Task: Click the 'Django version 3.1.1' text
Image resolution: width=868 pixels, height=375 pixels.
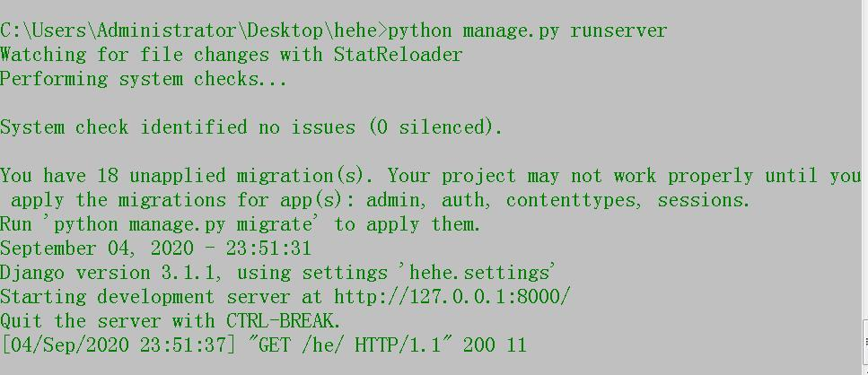Action: point(117,272)
